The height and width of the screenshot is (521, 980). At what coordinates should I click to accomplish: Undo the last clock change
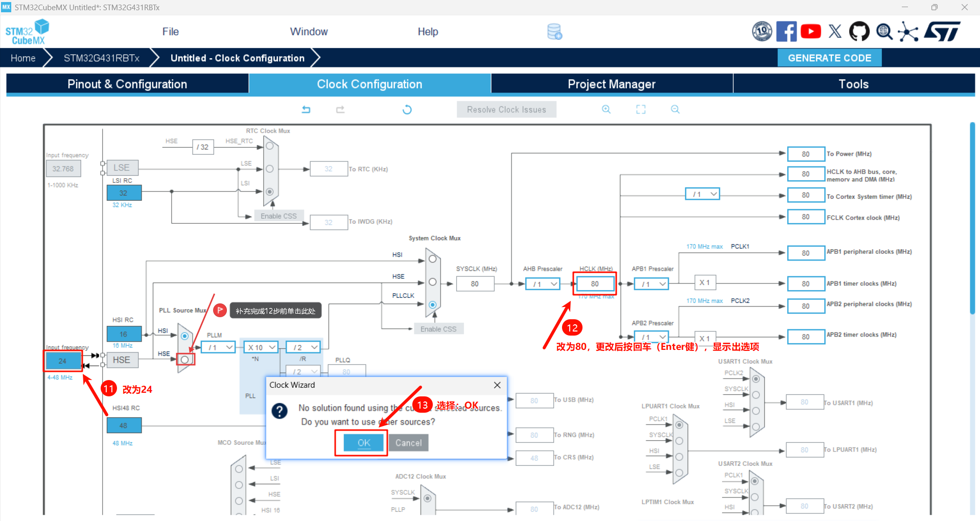(x=306, y=109)
